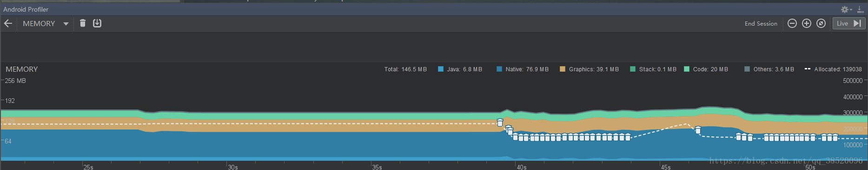The width and height of the screenshot is (868, 170).
Task: Click the Graphics: 39.1 MB label
Action: tap(594, 69)
